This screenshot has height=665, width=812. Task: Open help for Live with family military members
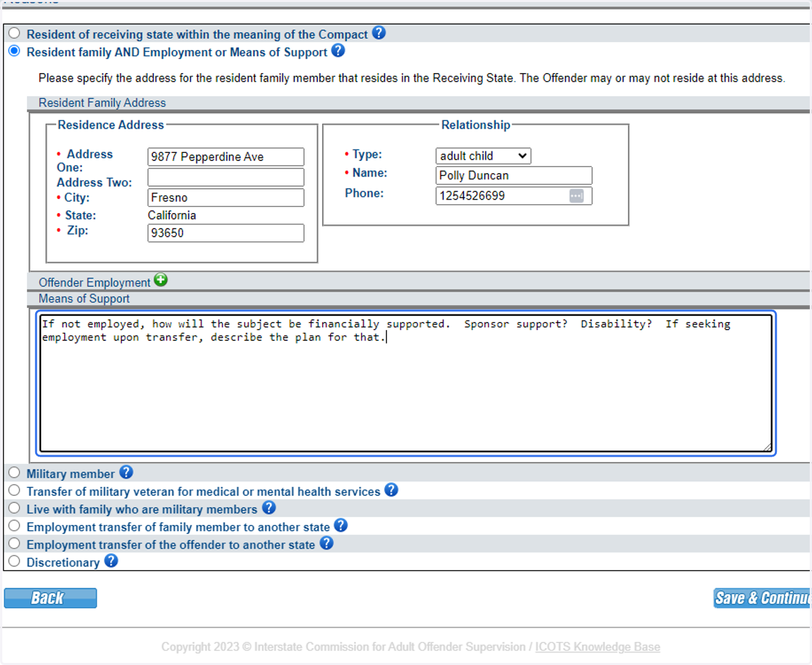coord(269,507)
